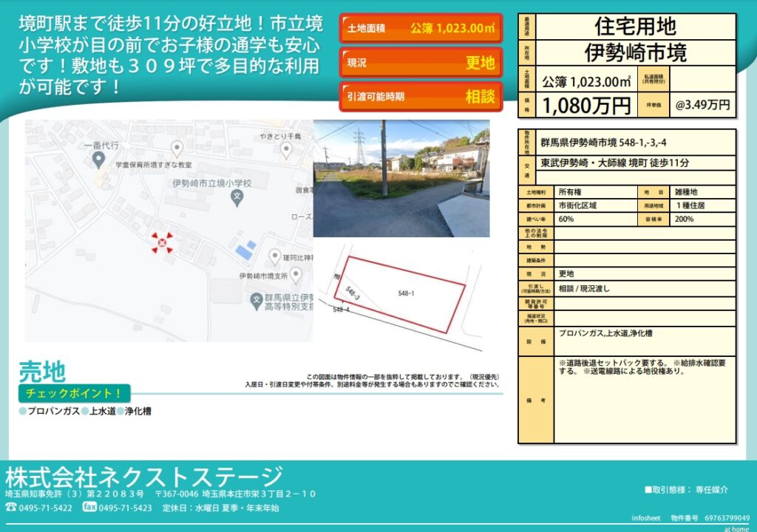Click the 株式会社ネクストステージ company name
This screenshot has width=757, height=532.
pos(144,476)
